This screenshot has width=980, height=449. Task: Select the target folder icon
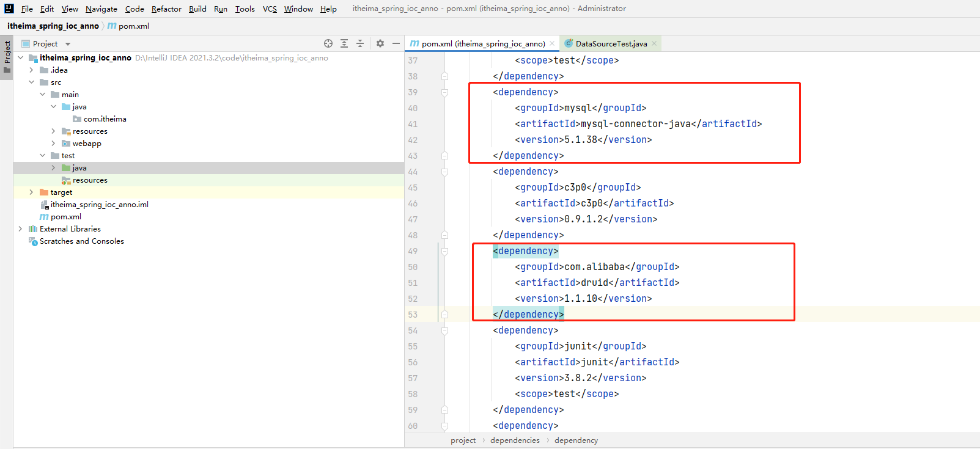44,192
